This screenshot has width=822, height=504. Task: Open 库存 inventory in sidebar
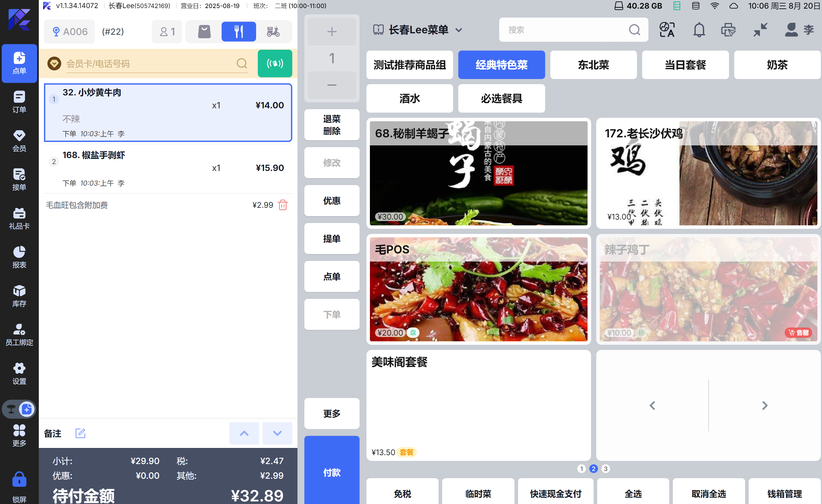tap(19, 296)
